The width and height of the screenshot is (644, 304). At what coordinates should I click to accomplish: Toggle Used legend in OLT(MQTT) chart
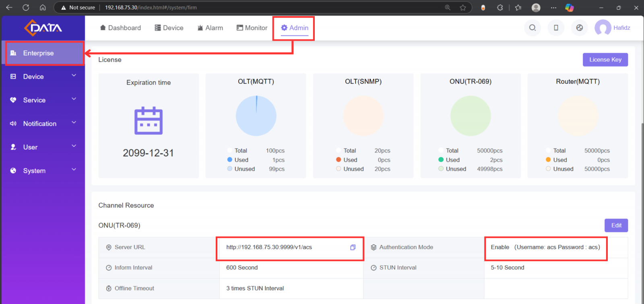[238, 160]
